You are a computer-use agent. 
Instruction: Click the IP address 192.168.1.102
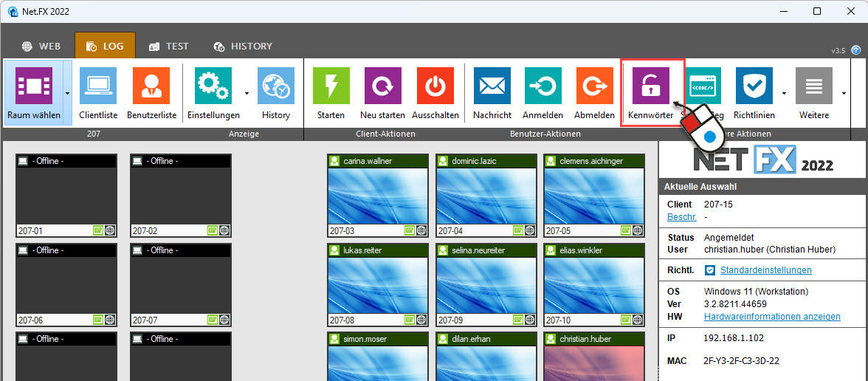pos(734,338)
